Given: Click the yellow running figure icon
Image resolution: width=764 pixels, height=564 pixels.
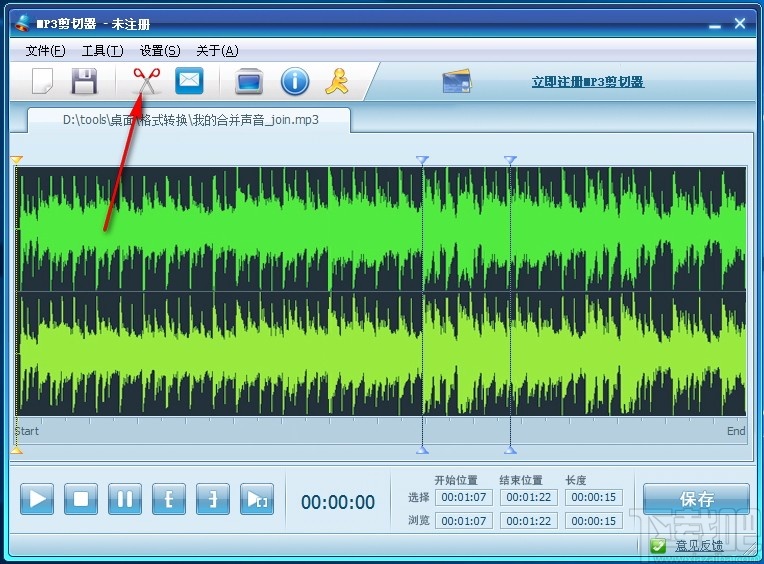Looking at the screenshot, I should coord(337,81).
